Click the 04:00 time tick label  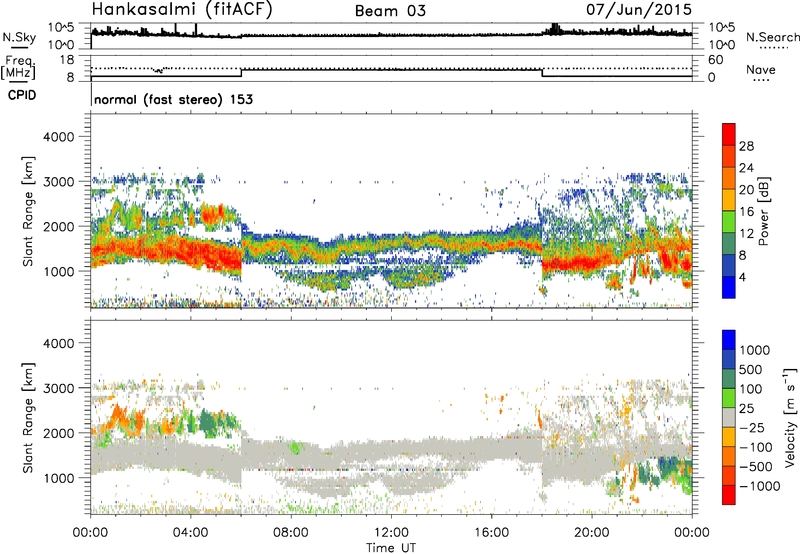(x=190, y=533)
